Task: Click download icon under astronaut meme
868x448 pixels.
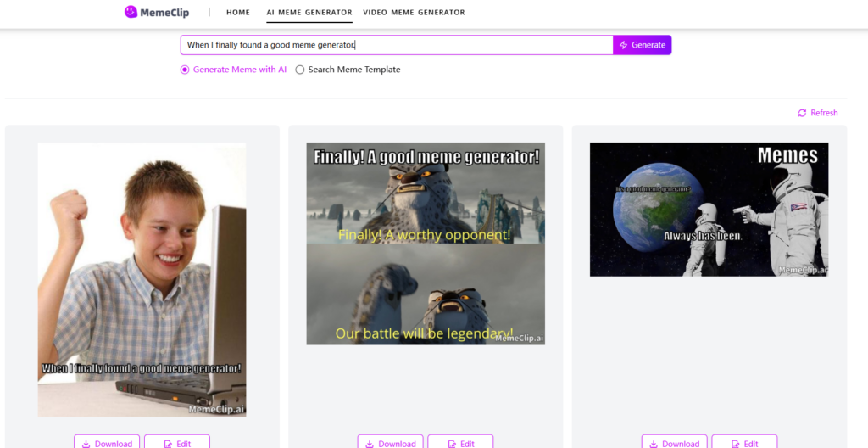Action: click(x=654, y=444)
